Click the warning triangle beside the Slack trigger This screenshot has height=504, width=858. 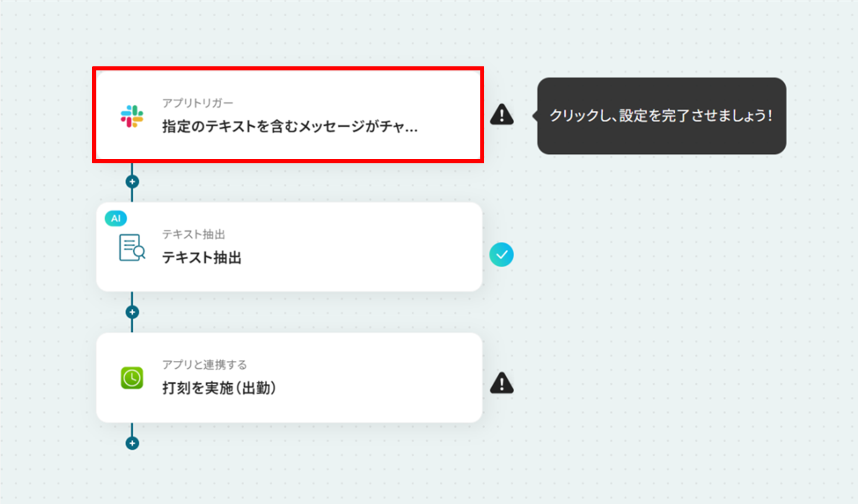501,115
